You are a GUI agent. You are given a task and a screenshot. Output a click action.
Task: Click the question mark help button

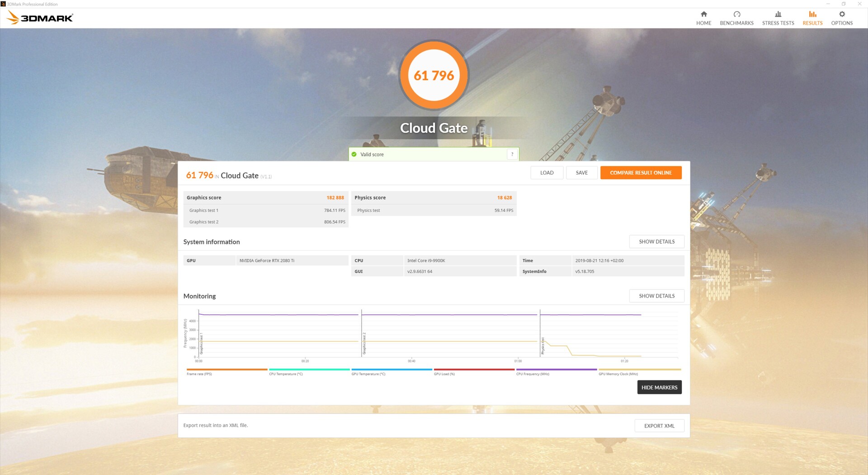click(x=512, y=154)
